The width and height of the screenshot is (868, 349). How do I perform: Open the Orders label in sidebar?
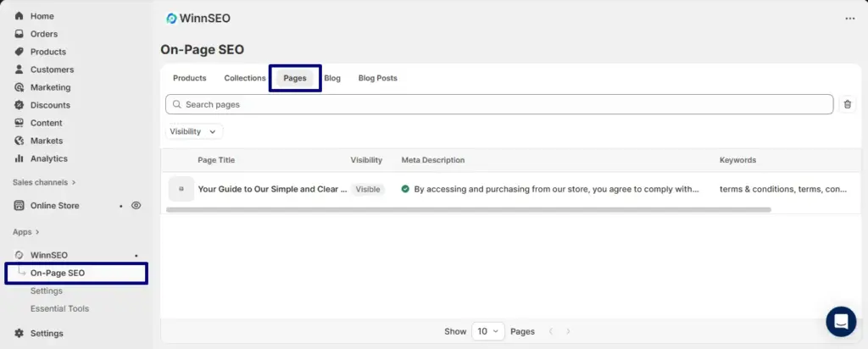click(44, 34)
